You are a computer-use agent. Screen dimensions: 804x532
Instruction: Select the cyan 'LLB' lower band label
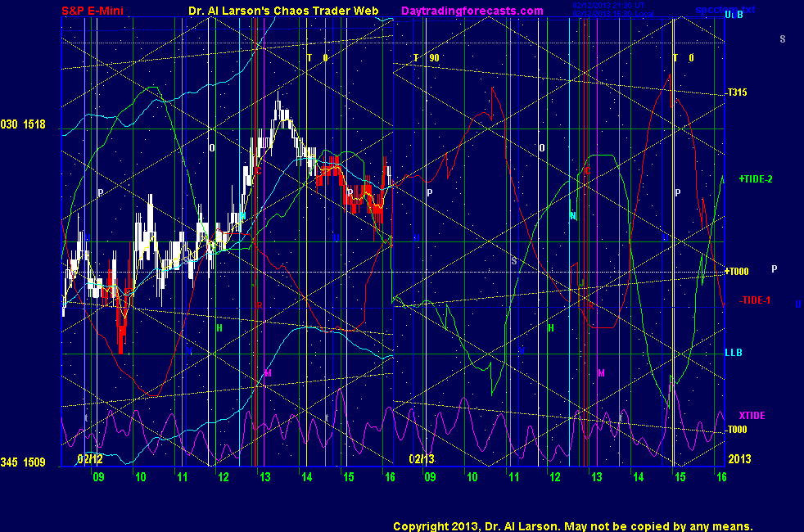point(734,353)
